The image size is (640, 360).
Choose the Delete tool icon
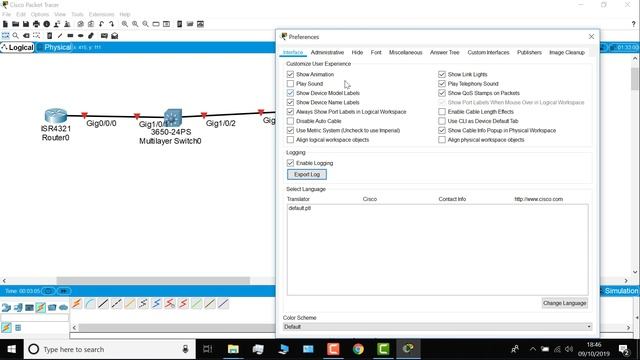pyautogui.click(x=26, y=36)
